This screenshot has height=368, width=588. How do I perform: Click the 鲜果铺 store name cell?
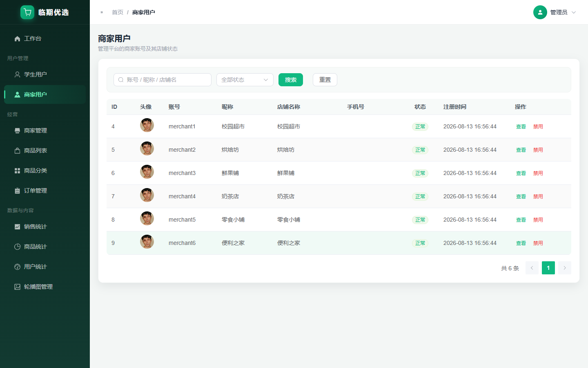point(286,173)
